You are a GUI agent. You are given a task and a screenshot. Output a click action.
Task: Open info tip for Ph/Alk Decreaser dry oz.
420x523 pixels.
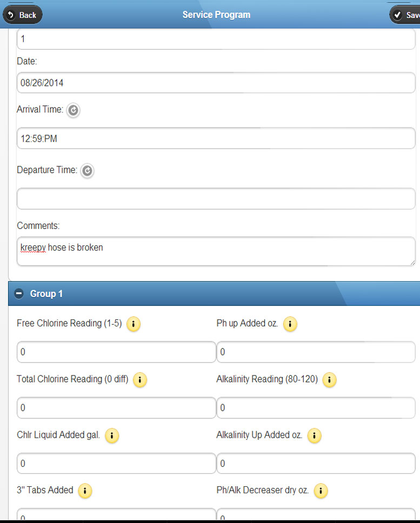coord(321,491)
